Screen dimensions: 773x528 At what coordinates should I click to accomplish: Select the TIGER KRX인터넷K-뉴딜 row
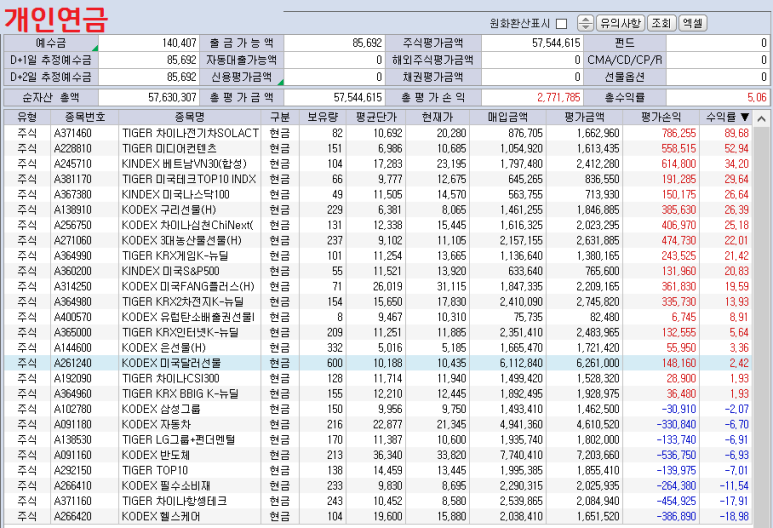[x=379, y=332]
